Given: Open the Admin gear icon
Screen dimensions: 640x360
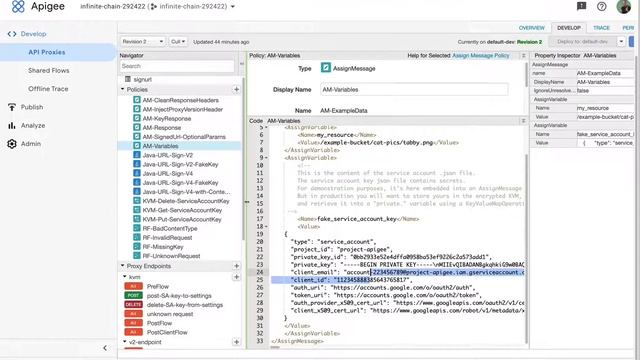Looking at the screenshot, I should coord(12,144).
